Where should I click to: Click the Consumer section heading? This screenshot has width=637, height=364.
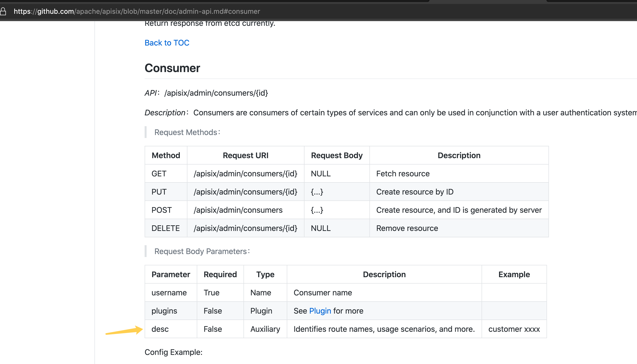click(172, 68)
